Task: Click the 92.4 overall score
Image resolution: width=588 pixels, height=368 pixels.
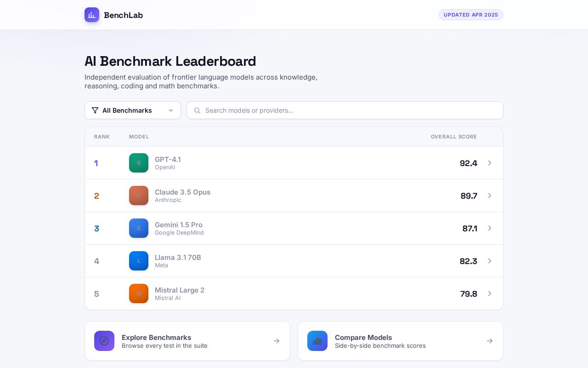Action: pyautogui.click(x=469, y=163)
